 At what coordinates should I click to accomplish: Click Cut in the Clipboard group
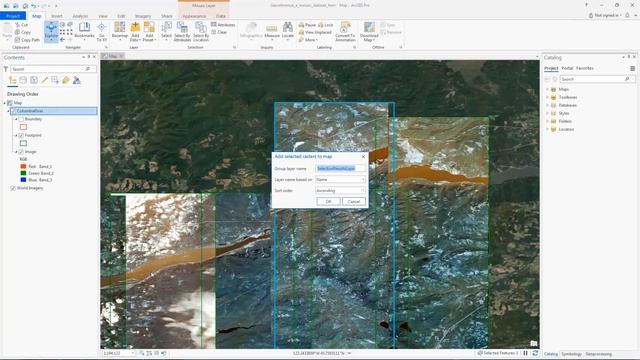(21, 25)
